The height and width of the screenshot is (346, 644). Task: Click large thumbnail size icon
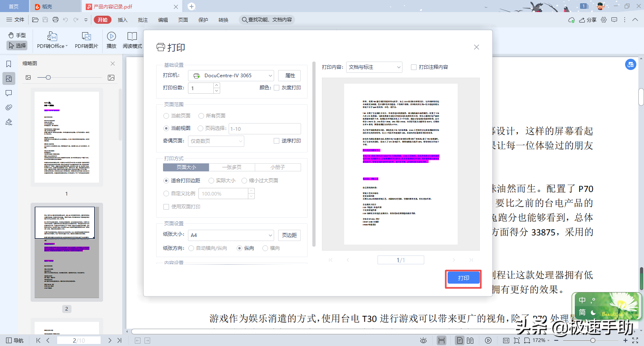(x=111, y=78)
